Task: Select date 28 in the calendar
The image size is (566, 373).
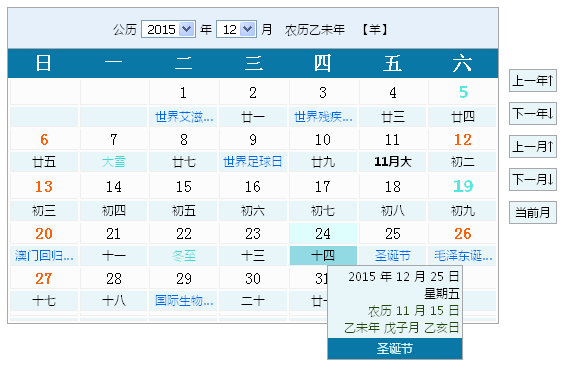Action: point(114,278)
